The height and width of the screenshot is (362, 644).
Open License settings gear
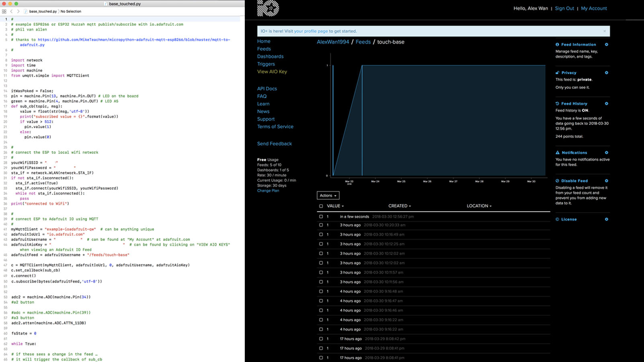pos(607,219)
